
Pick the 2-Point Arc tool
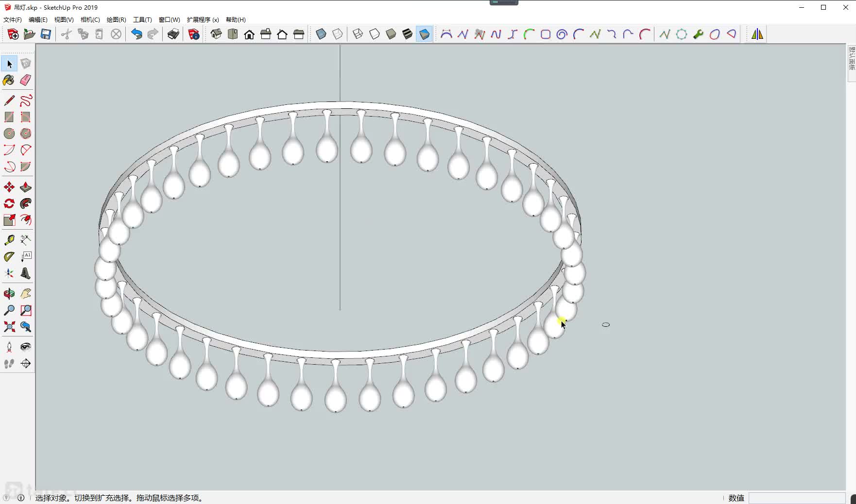tap(26, 150)
